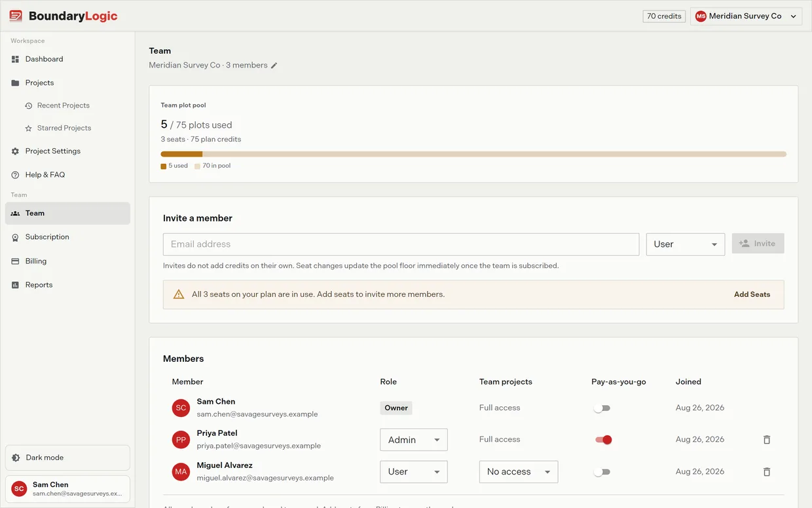Remove Miguel Alvarez with the trash icon
The image size is (812, 508).
(x=767, y=472)
